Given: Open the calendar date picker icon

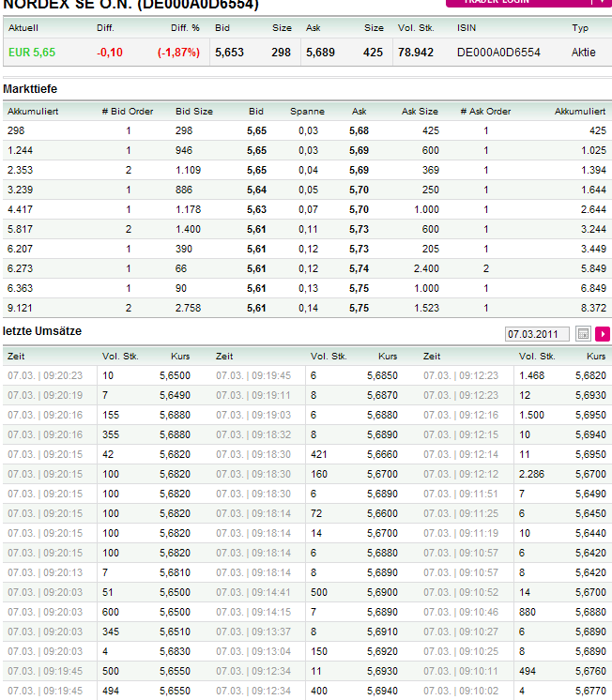Looking at the screenshot, I should pyautogui.click(x=583, y=334).
